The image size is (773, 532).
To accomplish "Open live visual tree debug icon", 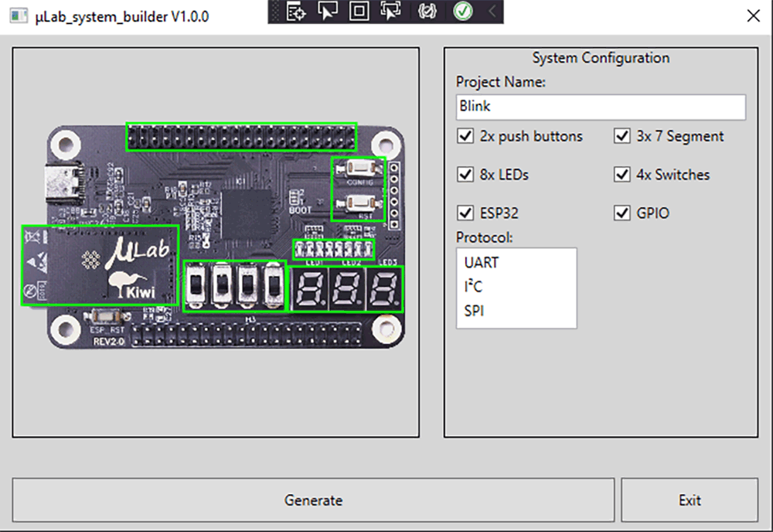I will pos(296,12).
